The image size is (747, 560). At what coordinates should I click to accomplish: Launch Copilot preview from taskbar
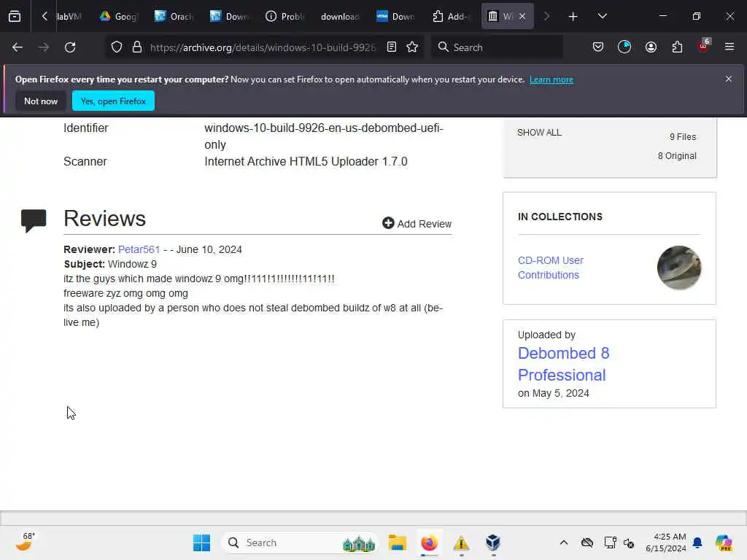pyautogui.click(x=724, y=542)
